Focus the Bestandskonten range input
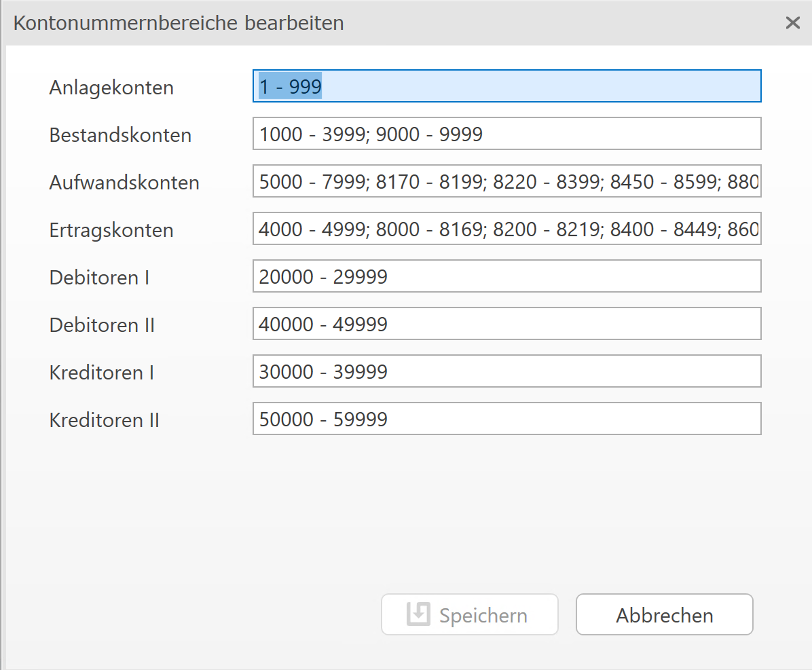Screen dimensions: 812x670 (506, 134)
